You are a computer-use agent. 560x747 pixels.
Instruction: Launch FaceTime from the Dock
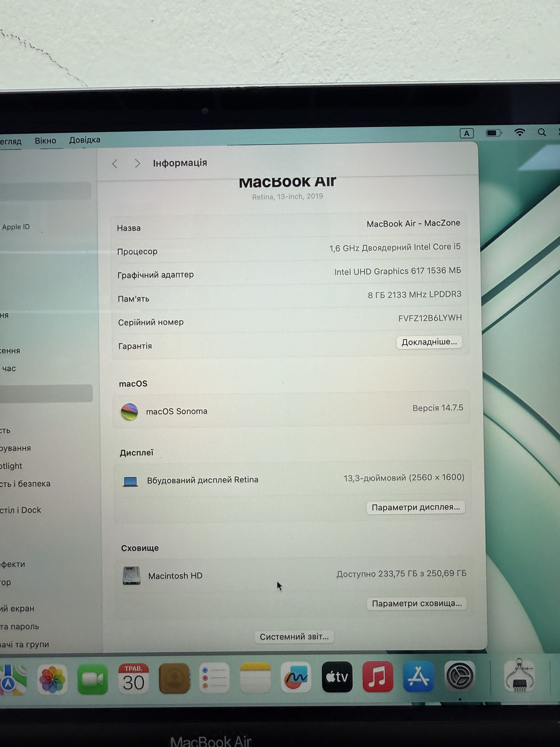(x=93, y=679)
